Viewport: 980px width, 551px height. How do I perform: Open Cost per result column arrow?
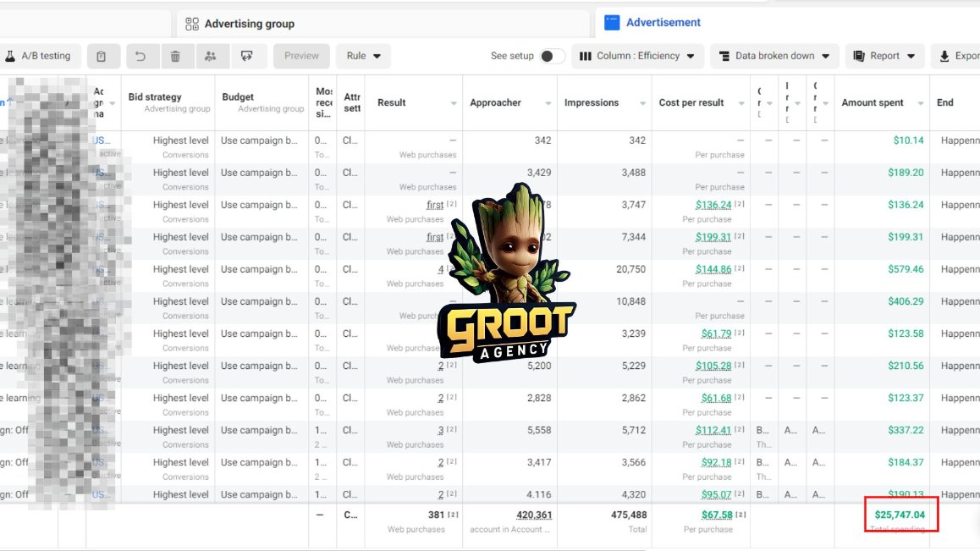coord(741,103)
